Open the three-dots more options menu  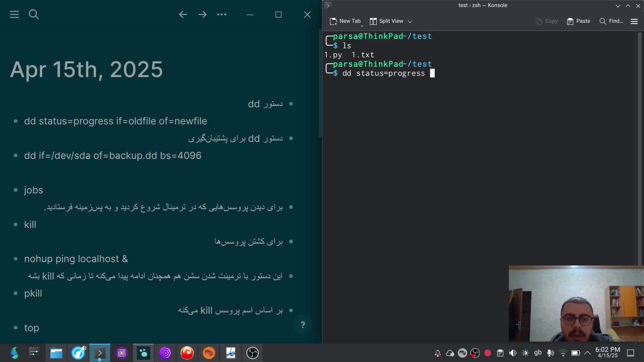coord(222,14)
